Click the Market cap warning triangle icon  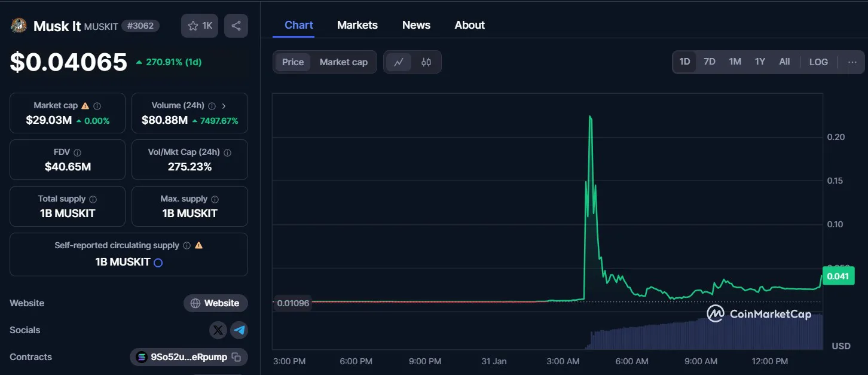tap(85, 105)
